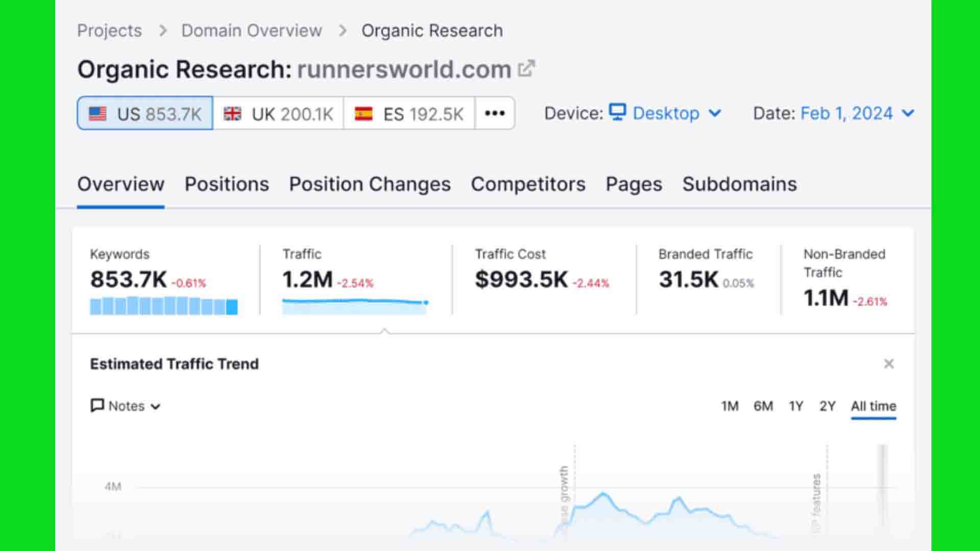Image resolution: width=980 pixels, height=551 pixels.
Task: Click the Notes comment bubble icon
Action: (97, 406)
